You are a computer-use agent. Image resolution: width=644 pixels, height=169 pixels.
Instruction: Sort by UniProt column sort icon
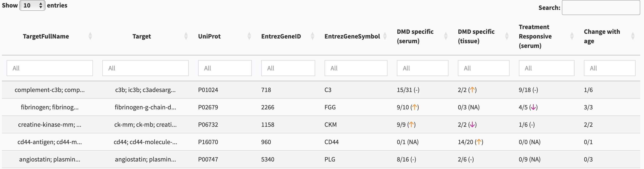249,36
